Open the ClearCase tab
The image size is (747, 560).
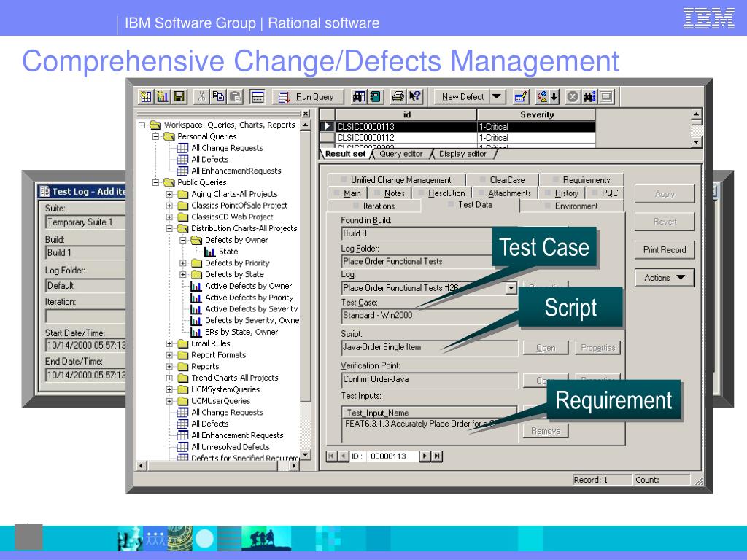[503, 180]
